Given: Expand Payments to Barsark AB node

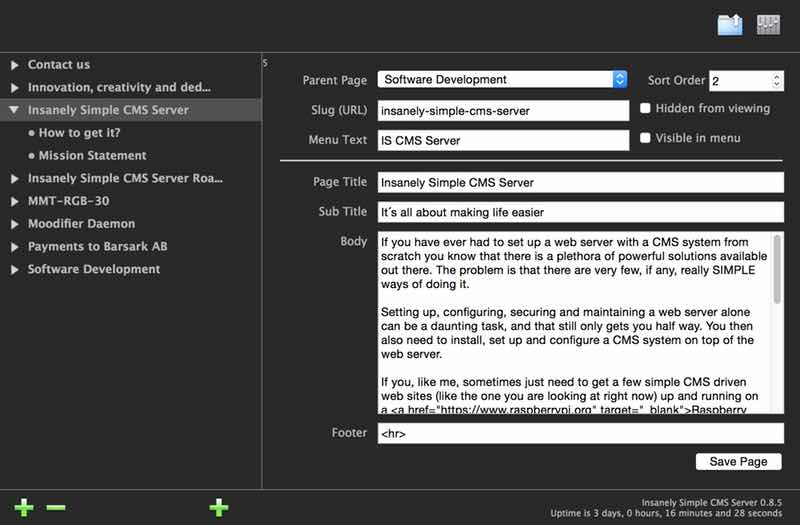Looking at the screenshot, I should tap(15, 247).
